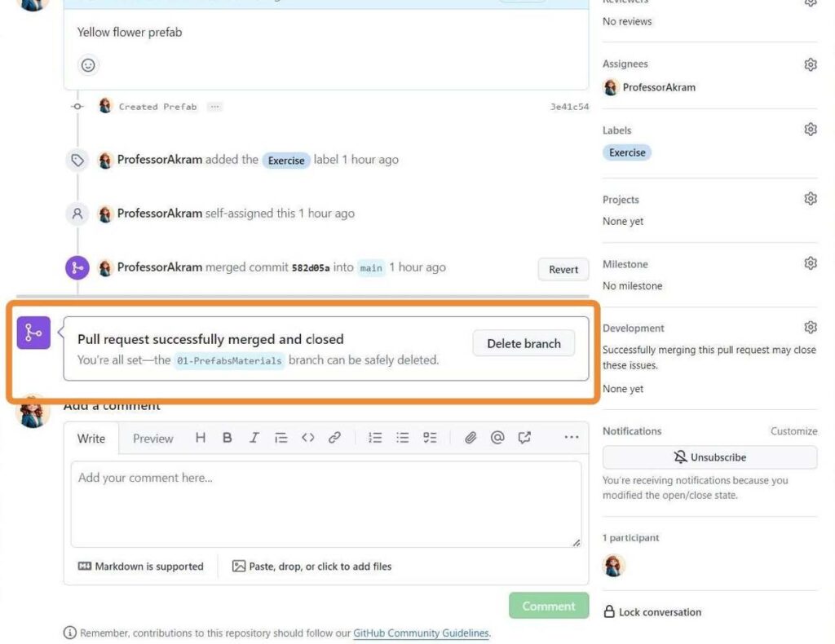Click the green Comment button
This screenshot has width=835, height=644.
[x=549, y=606]
